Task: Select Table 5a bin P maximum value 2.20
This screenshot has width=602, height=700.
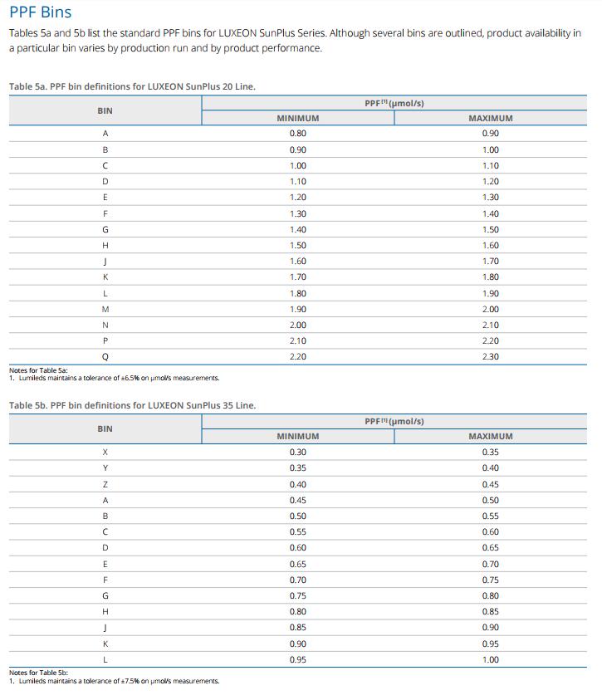Action: tap(491, 341)
